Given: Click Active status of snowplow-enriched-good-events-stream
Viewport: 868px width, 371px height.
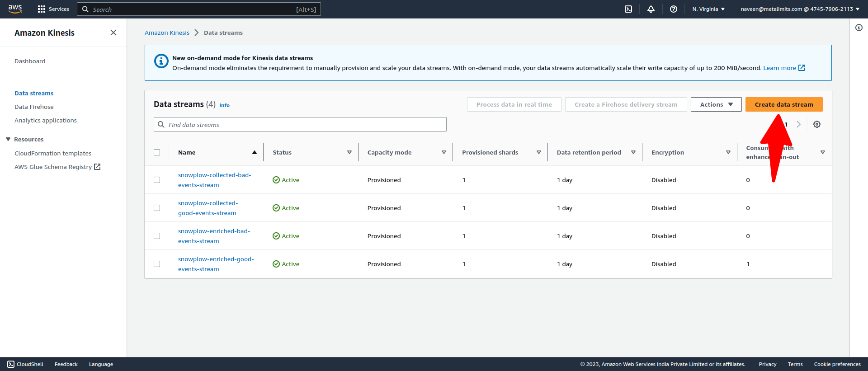Looking at the screenshot, I should click(286, 264).
